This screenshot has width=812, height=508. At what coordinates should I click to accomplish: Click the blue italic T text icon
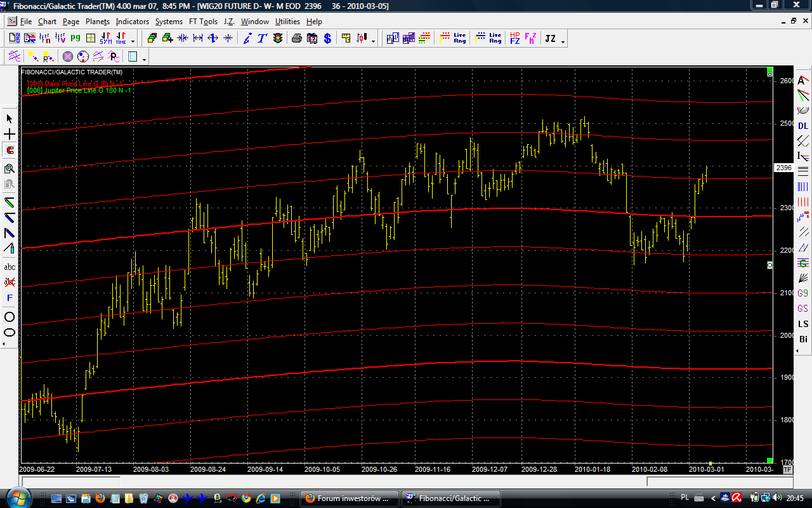261,39
